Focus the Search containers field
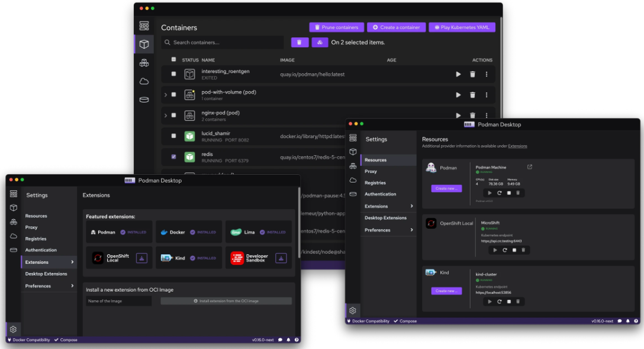 (x=223, y=42)
